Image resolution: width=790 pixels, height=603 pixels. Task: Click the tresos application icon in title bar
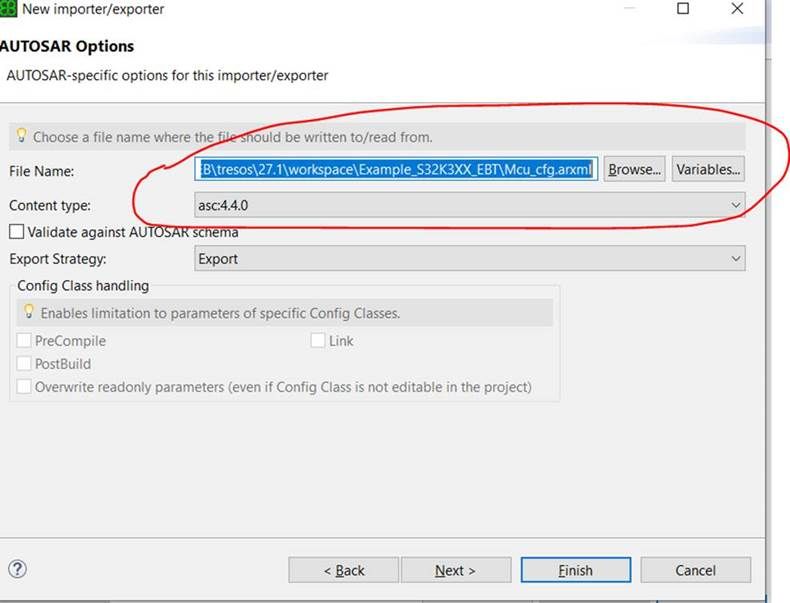click(8, 9)
